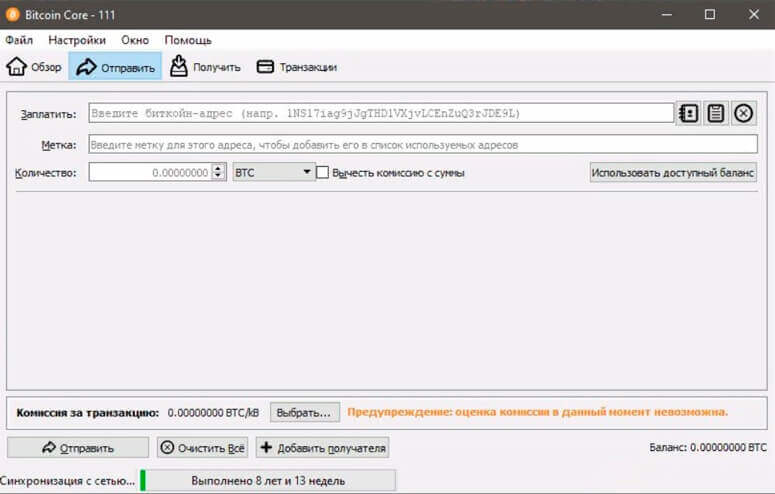Click the sync progress bar

[x=268, y=481]
